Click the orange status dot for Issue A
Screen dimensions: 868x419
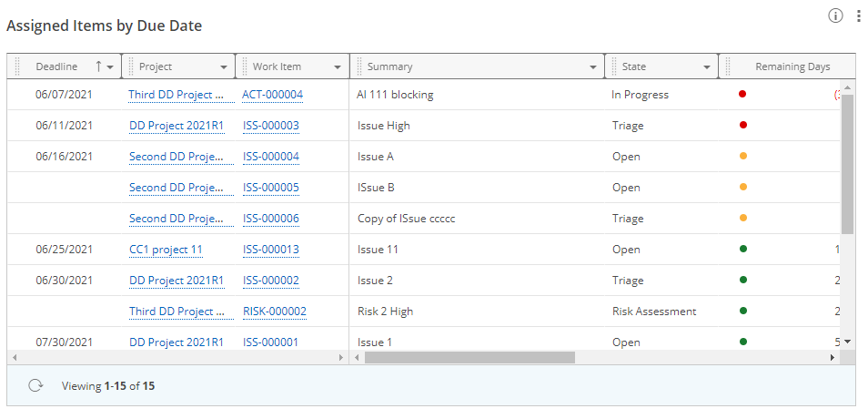point(742,156)
